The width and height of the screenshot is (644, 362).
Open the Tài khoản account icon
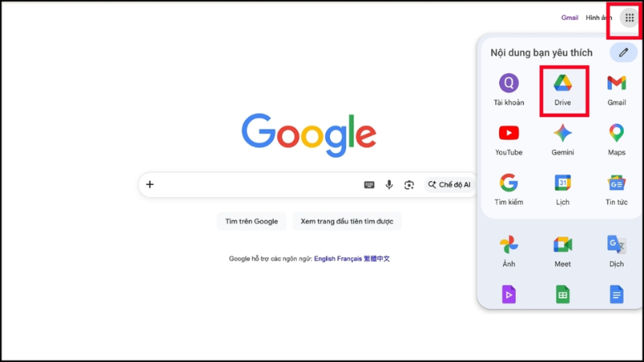click(x=509, y=91)
